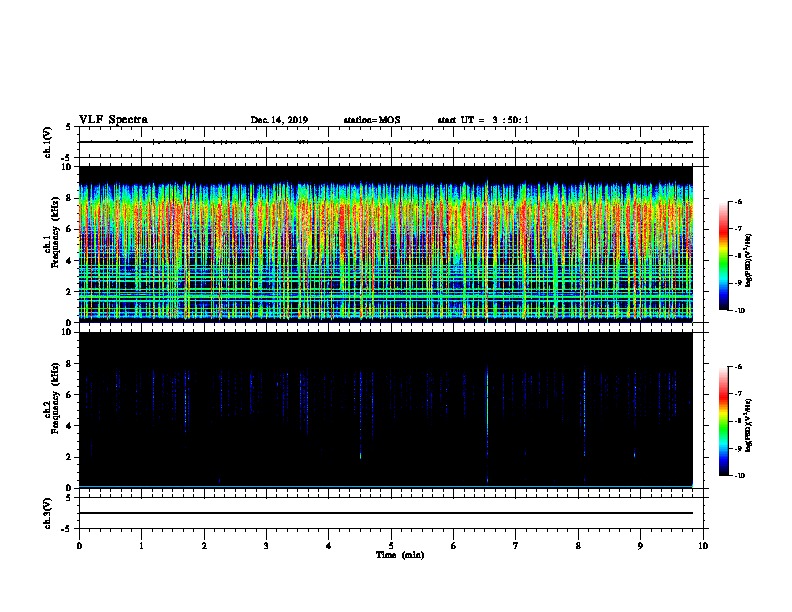
Task: Click the ch.2 spectrogram panel
Action: 386,410
